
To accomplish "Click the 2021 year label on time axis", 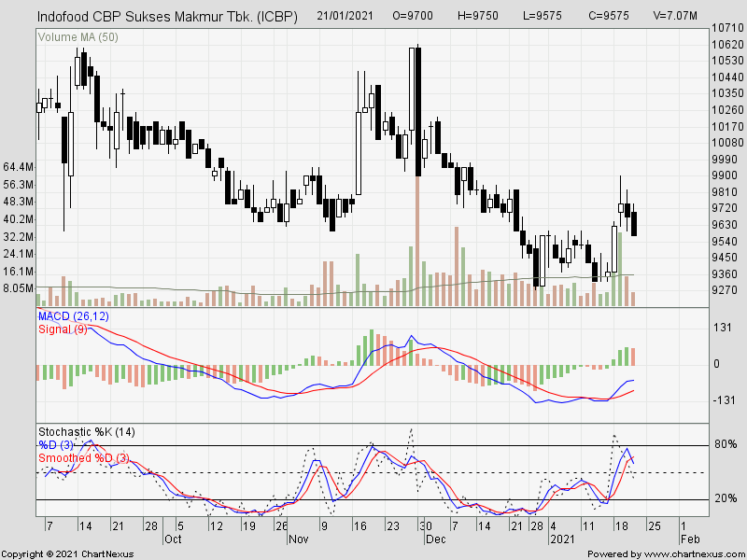I will click(564, 539).
